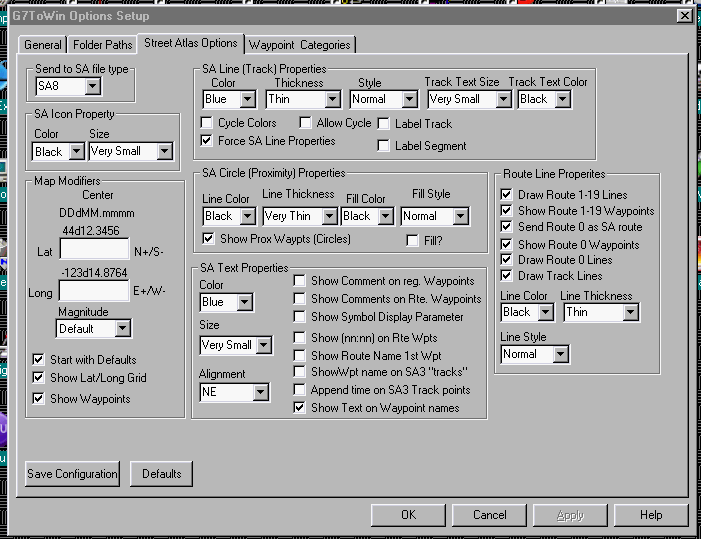This screenshot has height=539, width=701.
Task: Open the SA Text Alignment dropdown
Action: [260, 393]
